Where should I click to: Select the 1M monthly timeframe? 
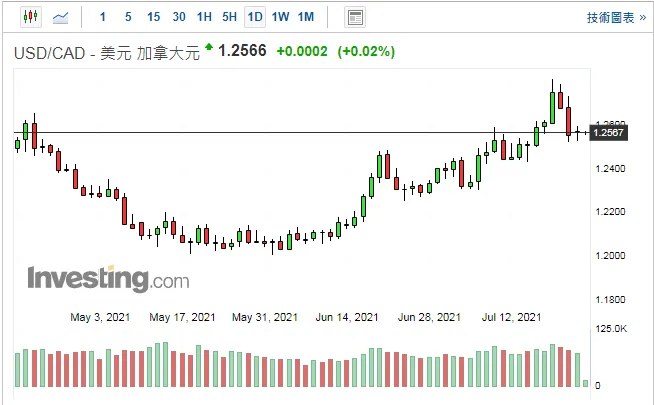pos(306,17)
